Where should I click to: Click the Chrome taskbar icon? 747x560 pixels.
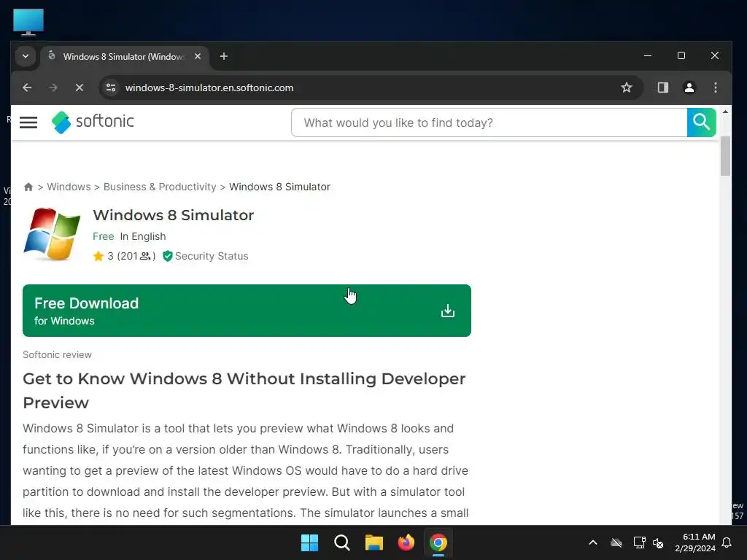(x=438, y=542)
